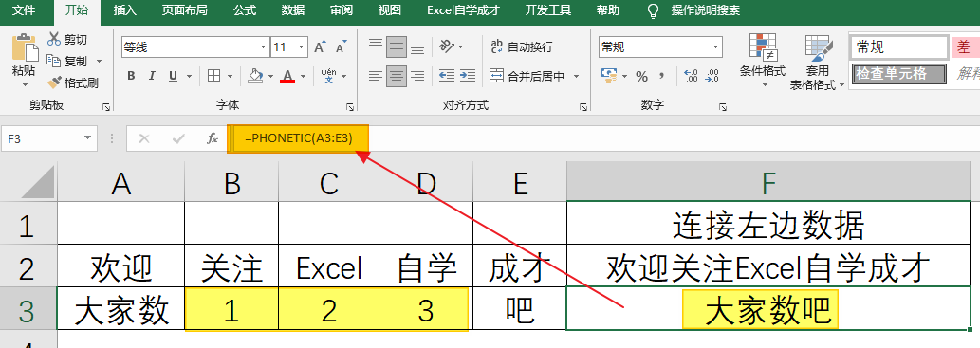Image resolution: width=980 pixels, height=348 pixels.
Task: Click the 操作说明搜索 search box
Action: [705, 10]
